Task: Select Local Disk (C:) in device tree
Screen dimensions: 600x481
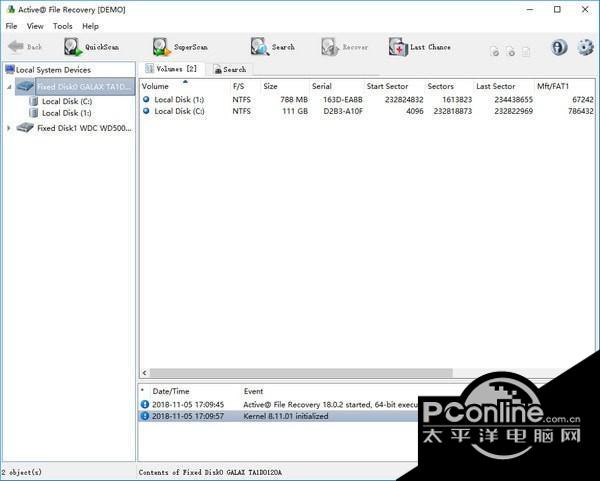Action: [67, 101]
